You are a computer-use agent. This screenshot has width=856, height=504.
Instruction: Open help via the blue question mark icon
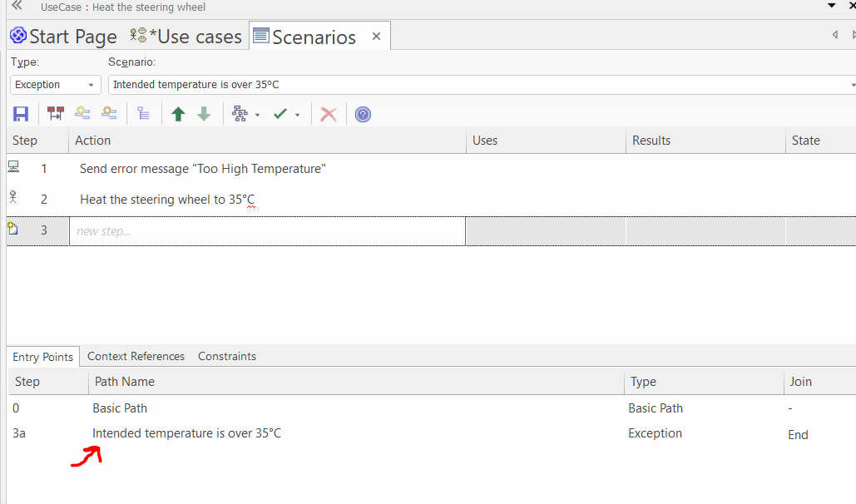(x=363, y=114)
